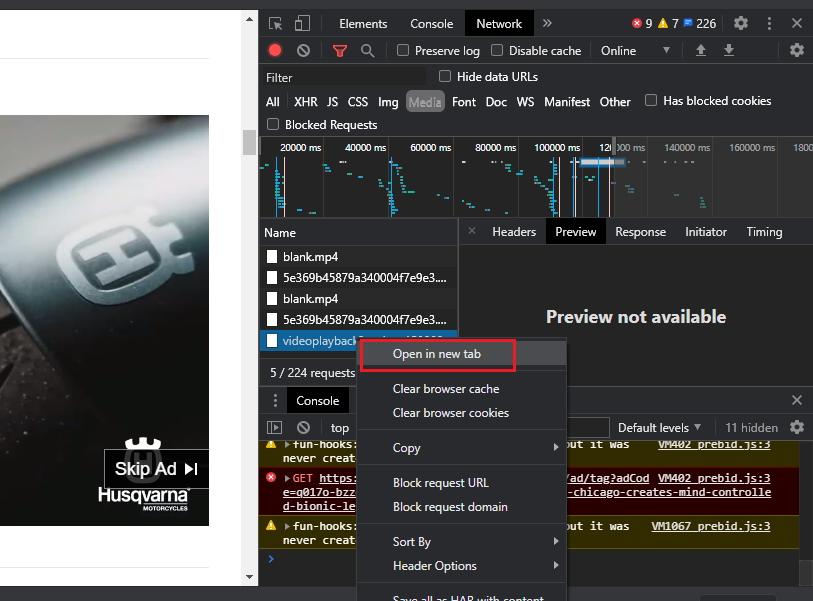The height and width of the screenshot is (601, 813).
Task: Filter requests by Img
Action: 388,102
